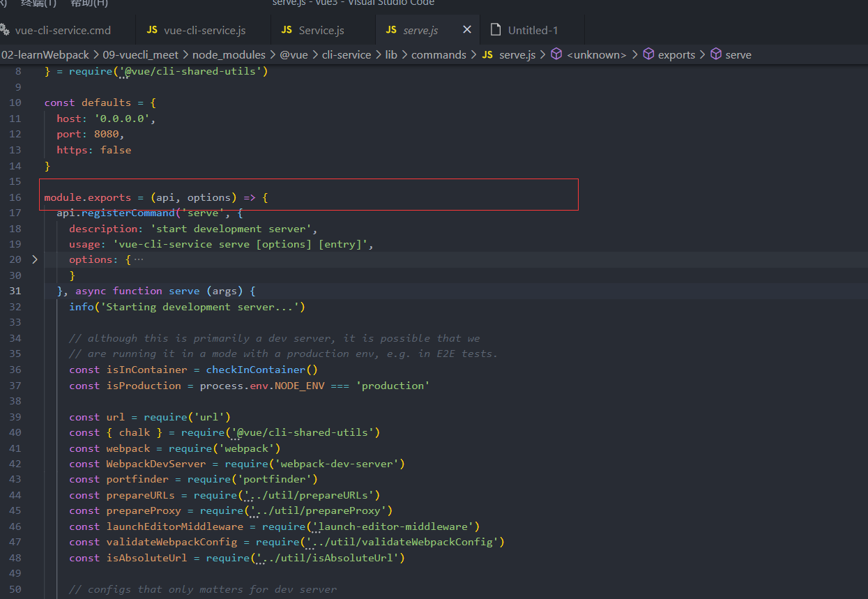Click 'isProduction' variable on line 37
Image resolution: width=868 pixels, height=599 pixels.
coord(144,386)
